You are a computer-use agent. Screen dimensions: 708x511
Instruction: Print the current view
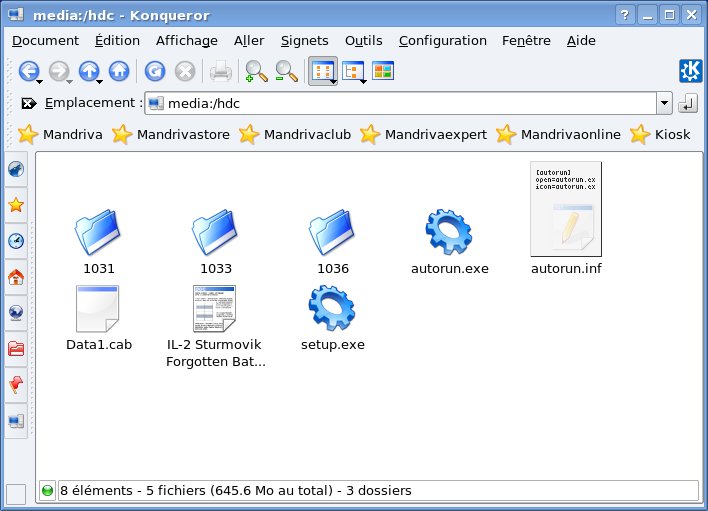(x=221, y=71)
